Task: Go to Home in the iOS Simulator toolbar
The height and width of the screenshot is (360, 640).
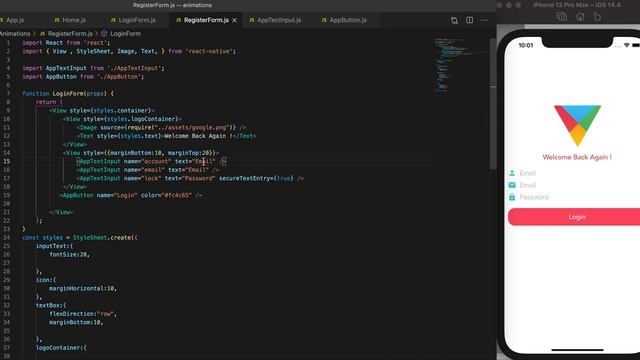Action: [580, 17]
